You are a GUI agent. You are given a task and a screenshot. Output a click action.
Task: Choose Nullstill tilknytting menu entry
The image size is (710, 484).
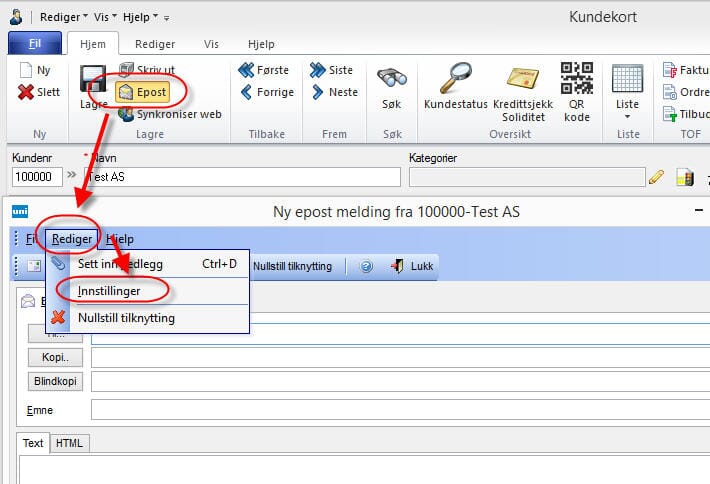pos(126,318)
